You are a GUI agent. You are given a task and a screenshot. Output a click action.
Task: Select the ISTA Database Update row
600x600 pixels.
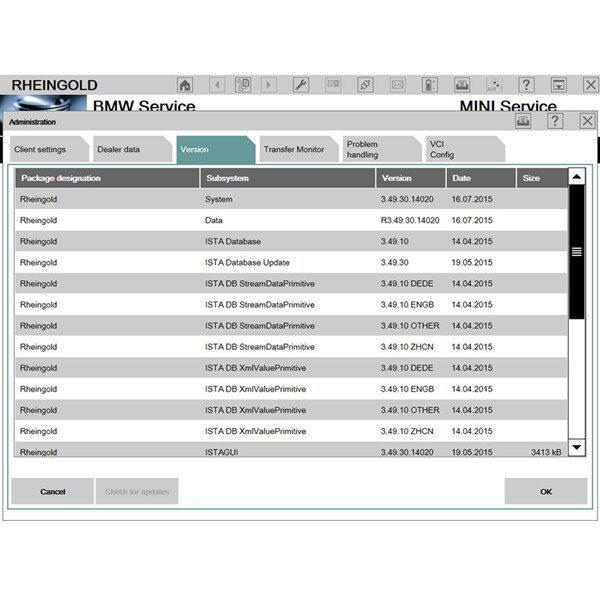[x=292, y=262]
